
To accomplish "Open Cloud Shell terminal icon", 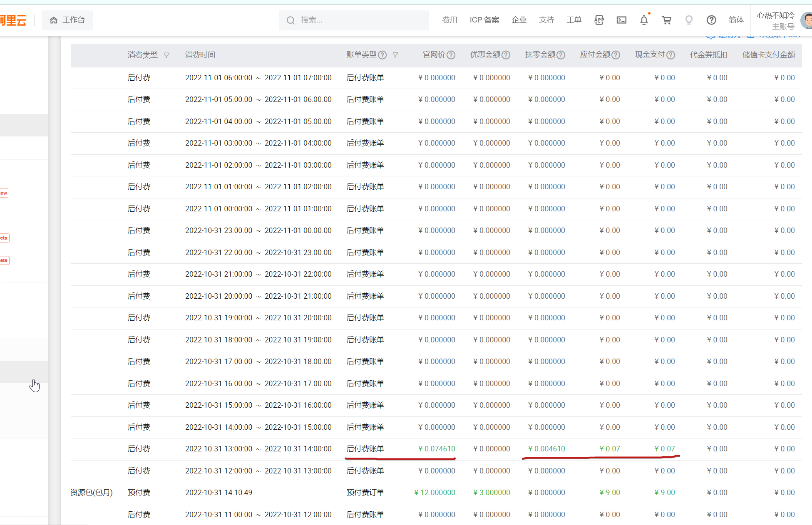I will tap(621, 20).
